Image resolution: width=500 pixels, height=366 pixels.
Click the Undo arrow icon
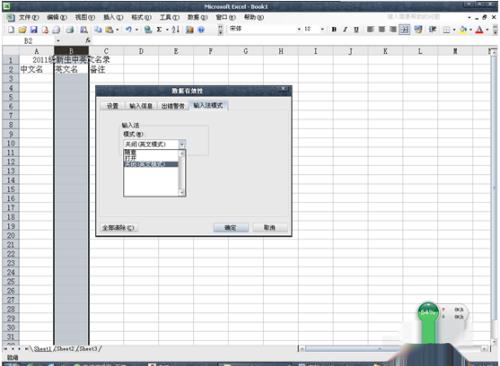click(128, 30)
